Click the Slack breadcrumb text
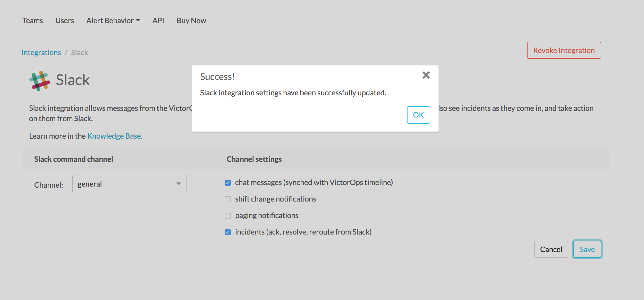This screenshot has width=644, height=300. click(x=80, y=53)
